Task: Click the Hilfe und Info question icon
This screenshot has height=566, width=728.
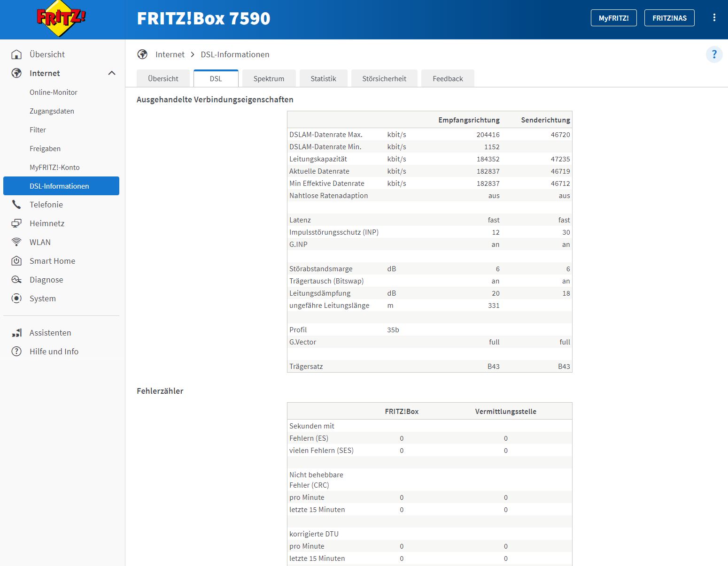Action: point(16,352)
